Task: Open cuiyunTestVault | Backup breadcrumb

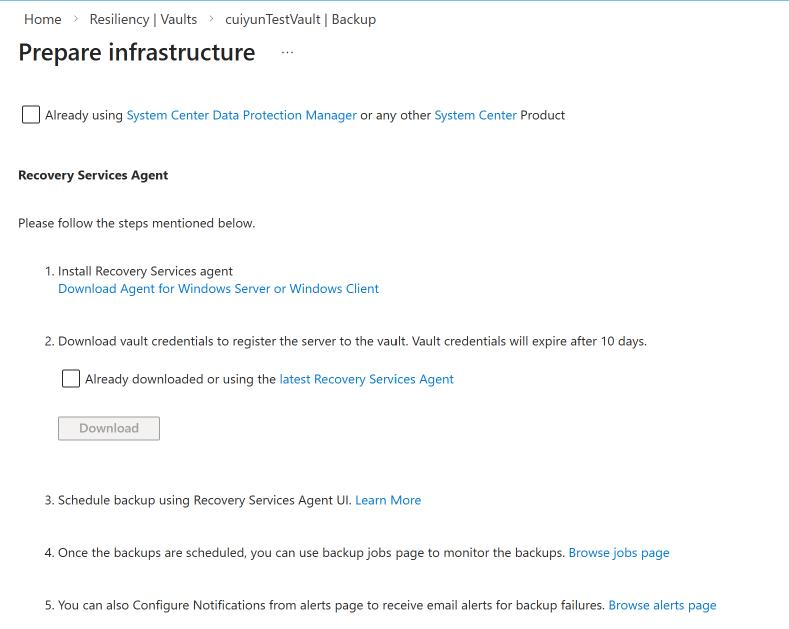Action: 300,19
